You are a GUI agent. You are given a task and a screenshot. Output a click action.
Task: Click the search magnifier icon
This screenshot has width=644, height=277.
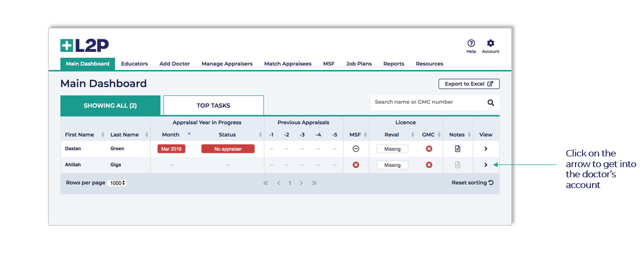[490, 103]
